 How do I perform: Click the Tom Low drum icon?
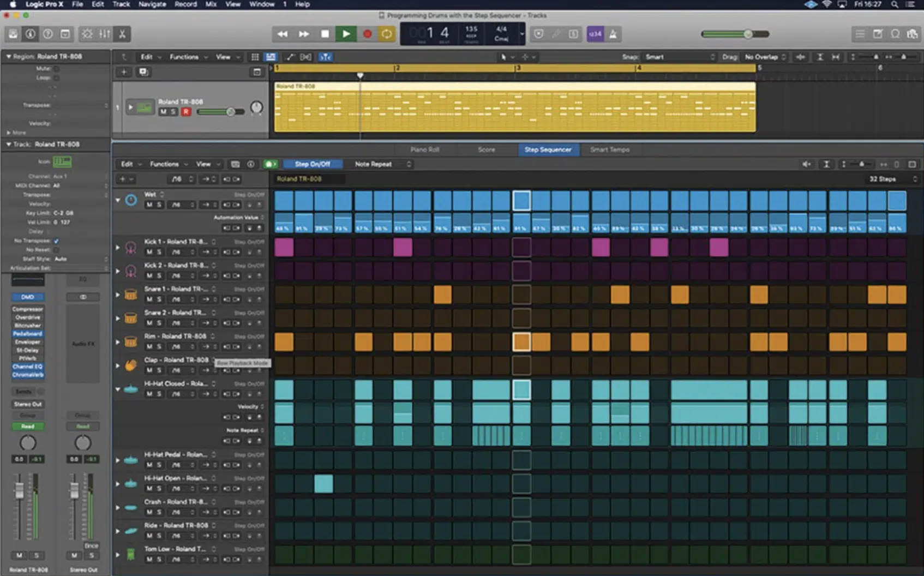coord(131,555)
